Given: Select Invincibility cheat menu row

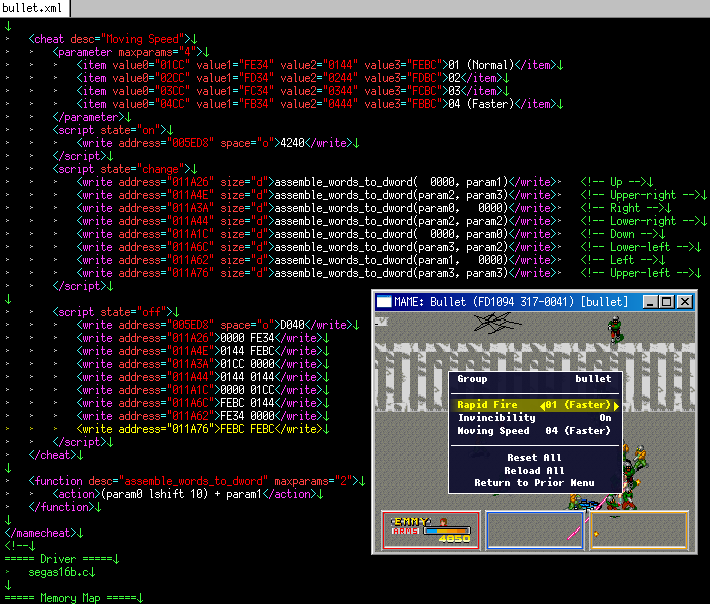Looking at the screenshot, I should (x=535, y=418).
